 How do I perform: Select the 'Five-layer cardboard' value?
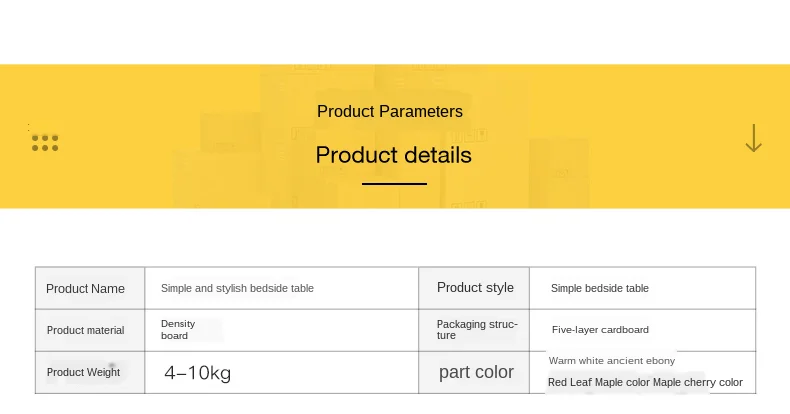pyautogui.click(x=600, y=330)
